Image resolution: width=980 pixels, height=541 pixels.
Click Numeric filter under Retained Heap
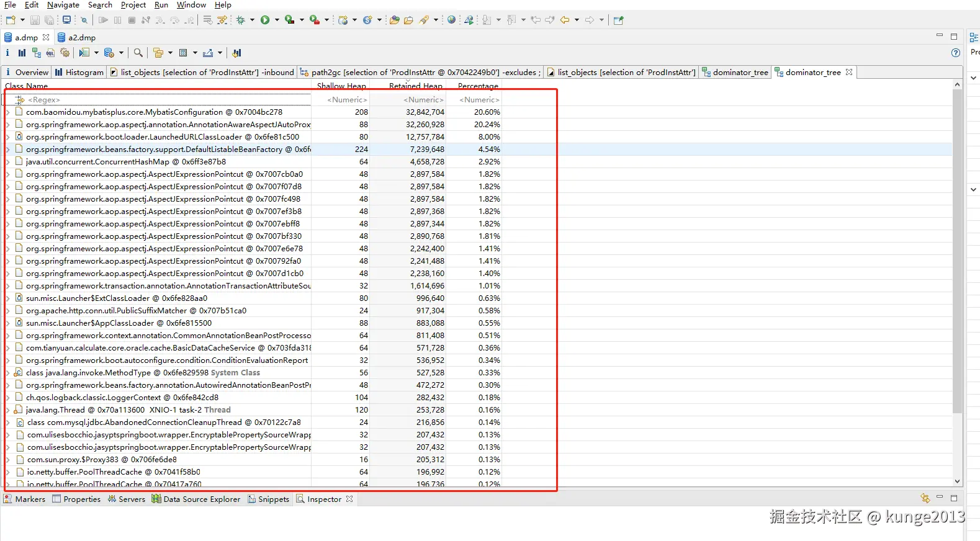tap(423, 100)
